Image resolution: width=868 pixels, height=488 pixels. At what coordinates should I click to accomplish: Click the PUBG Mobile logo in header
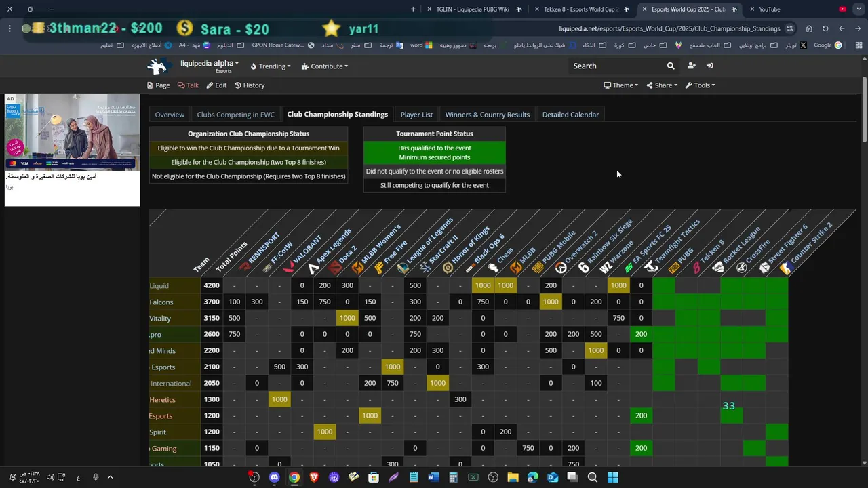[538, 268]
